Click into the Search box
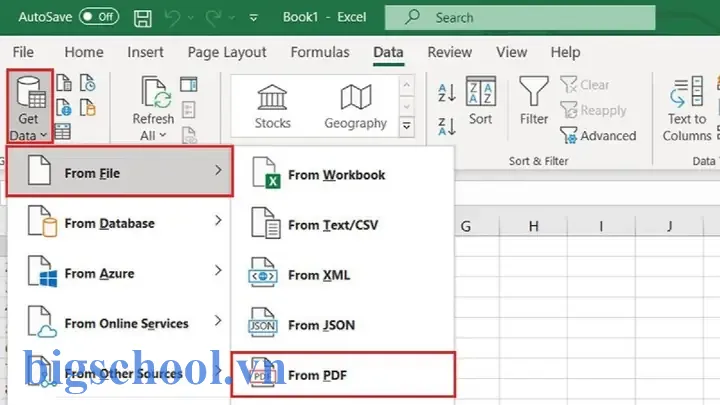This screenshot has width=720, height=405. pos(520,17)
